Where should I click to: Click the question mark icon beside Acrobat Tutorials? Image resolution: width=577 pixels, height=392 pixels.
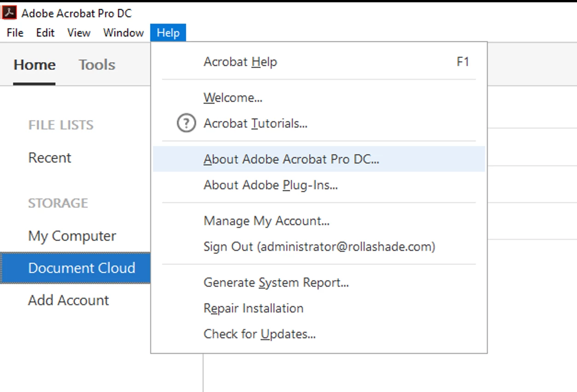pos(186,123)
